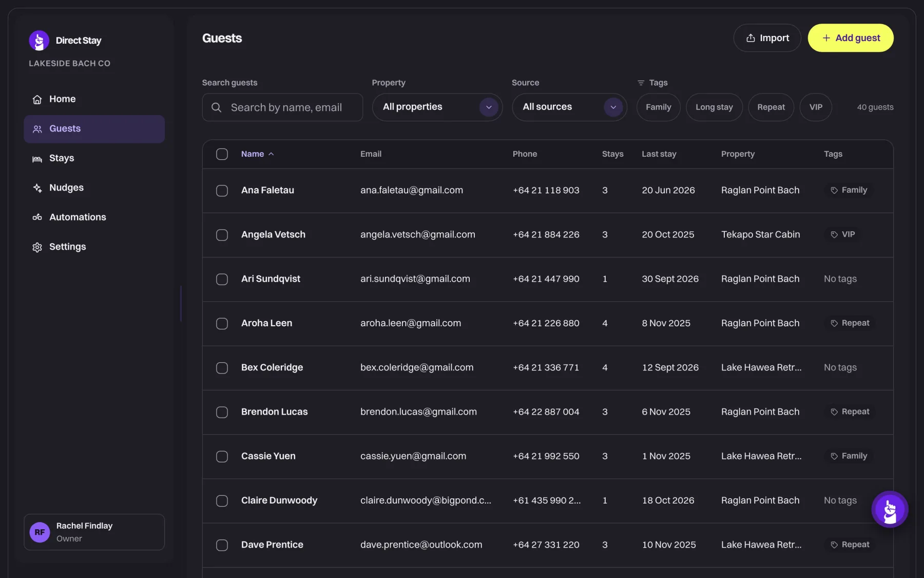Screen dimensions: 924x578
Task: Check the box for Ana Faletau
Action: pos(222,191)
